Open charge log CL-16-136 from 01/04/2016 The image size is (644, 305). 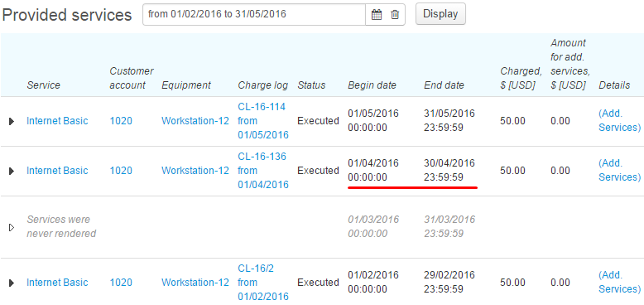point(263,170)
